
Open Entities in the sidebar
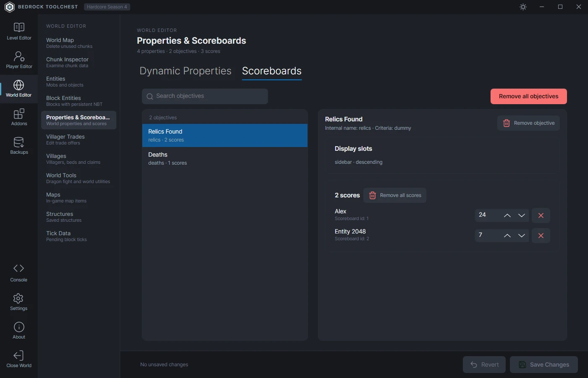click(x=79, y=81)
